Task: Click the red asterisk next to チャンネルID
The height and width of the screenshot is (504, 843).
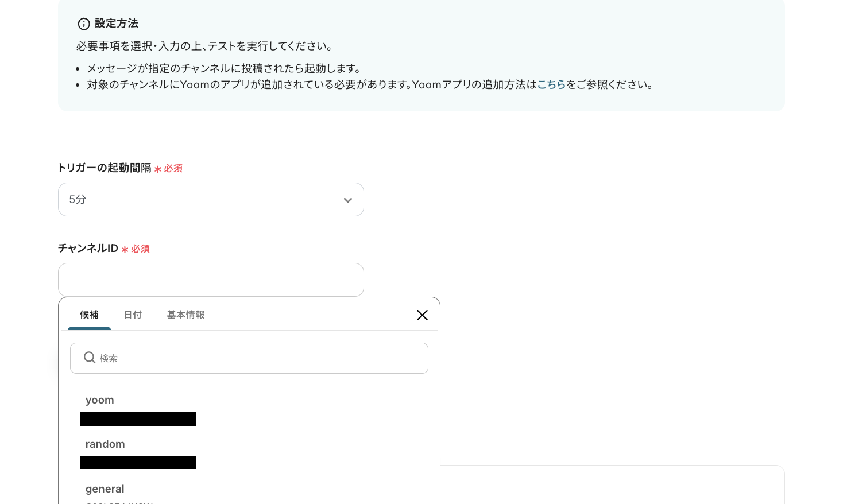Action: coord(125,249)
